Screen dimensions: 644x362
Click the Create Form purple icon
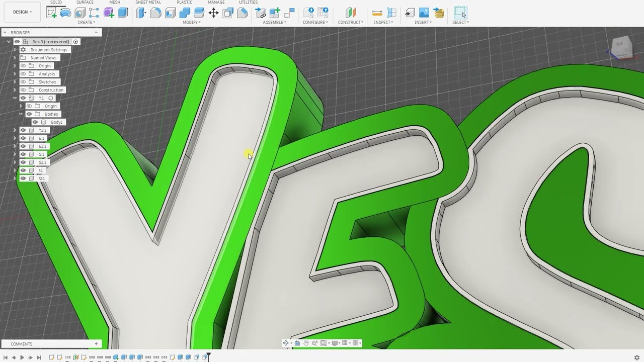pos(109,13)
